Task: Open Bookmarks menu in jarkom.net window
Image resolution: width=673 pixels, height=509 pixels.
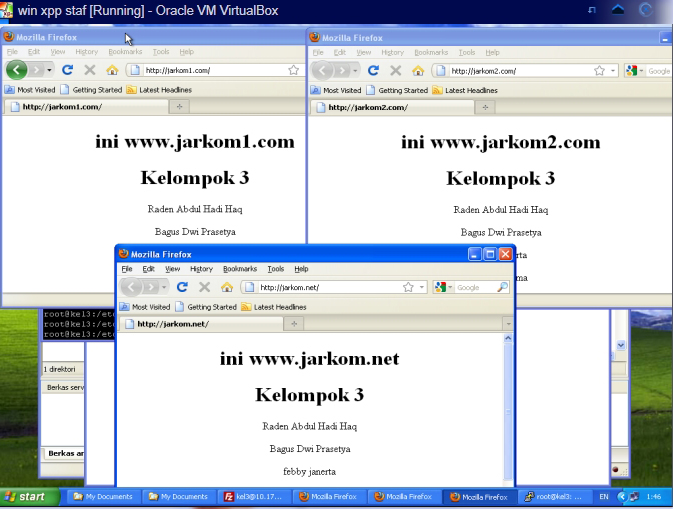Action: coord(240,269)
